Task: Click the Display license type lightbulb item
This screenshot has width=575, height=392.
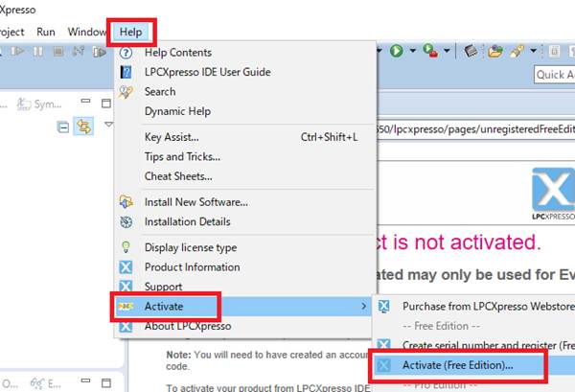Action: [x=190, y=248]
